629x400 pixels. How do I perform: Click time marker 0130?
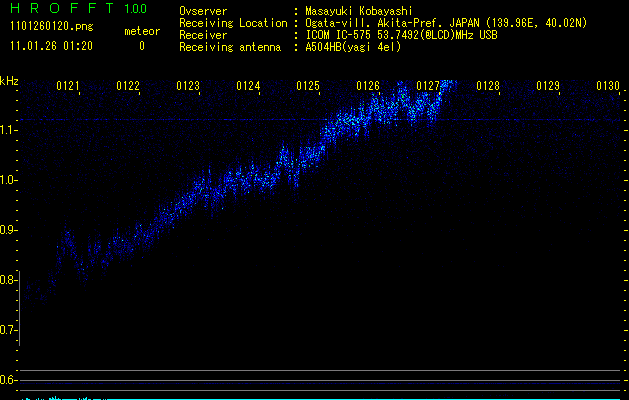point(608,86)
